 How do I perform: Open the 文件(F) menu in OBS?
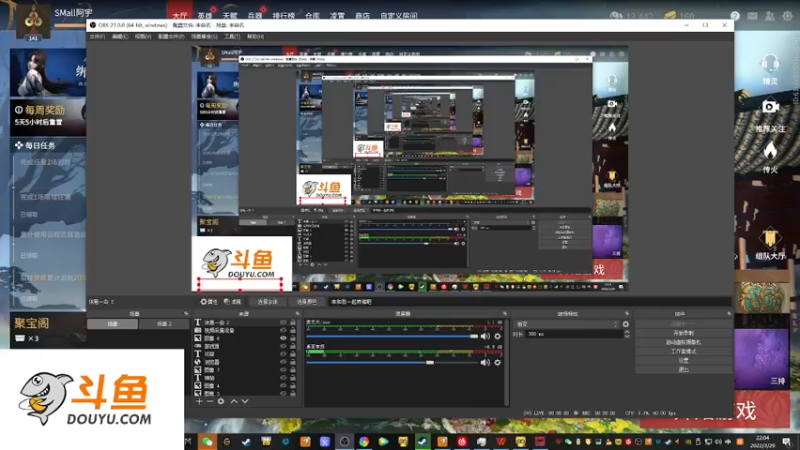click(x=97, y=37)
